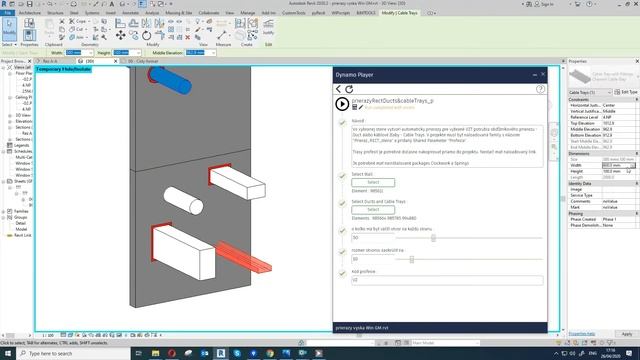
Task: Select Legends in the Project Browser
Action: pos(21,145)
